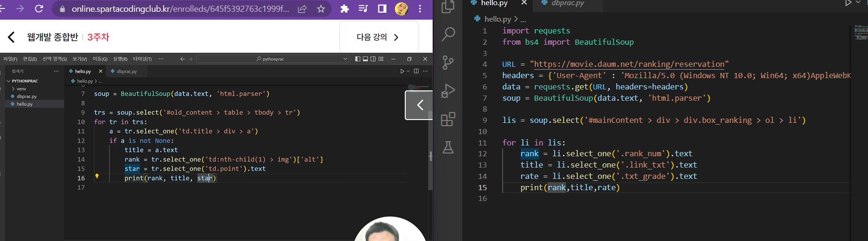Switch to dbprac.py tab in video VS Code
868x241 pixels.
click(126, 72)
